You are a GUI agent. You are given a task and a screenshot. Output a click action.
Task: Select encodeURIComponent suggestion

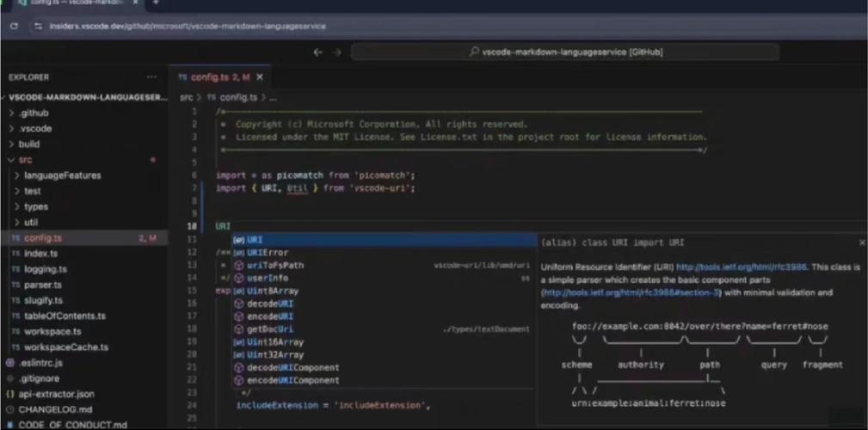click(x=385, y=380)
